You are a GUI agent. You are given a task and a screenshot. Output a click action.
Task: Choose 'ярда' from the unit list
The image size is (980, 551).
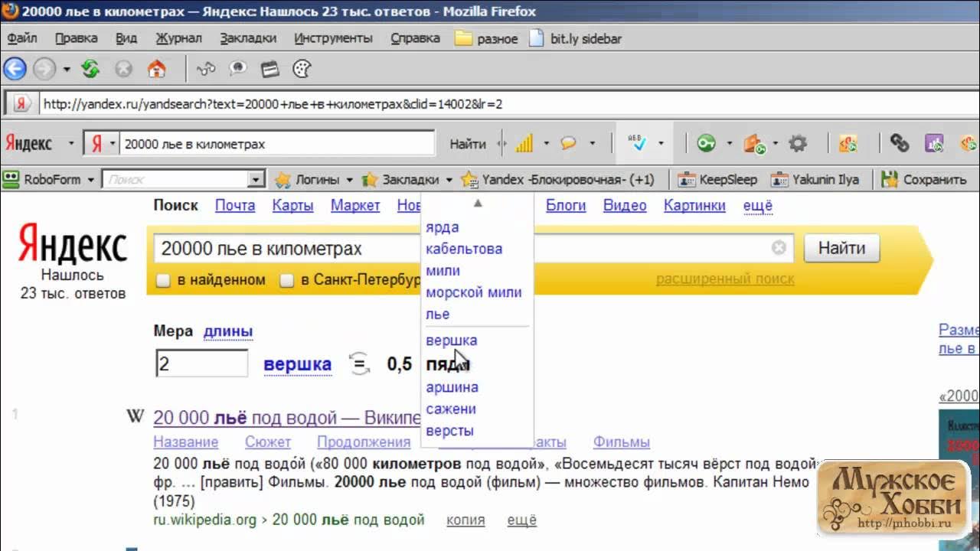point(443,227)
